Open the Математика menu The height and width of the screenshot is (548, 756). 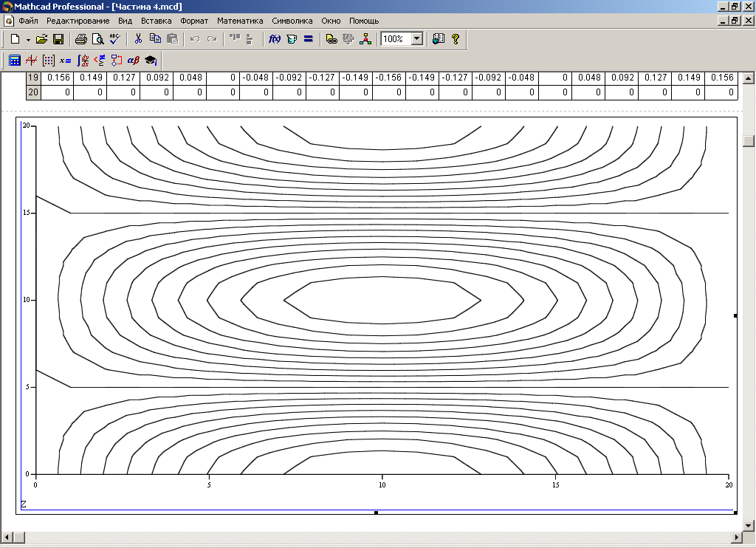240,21
